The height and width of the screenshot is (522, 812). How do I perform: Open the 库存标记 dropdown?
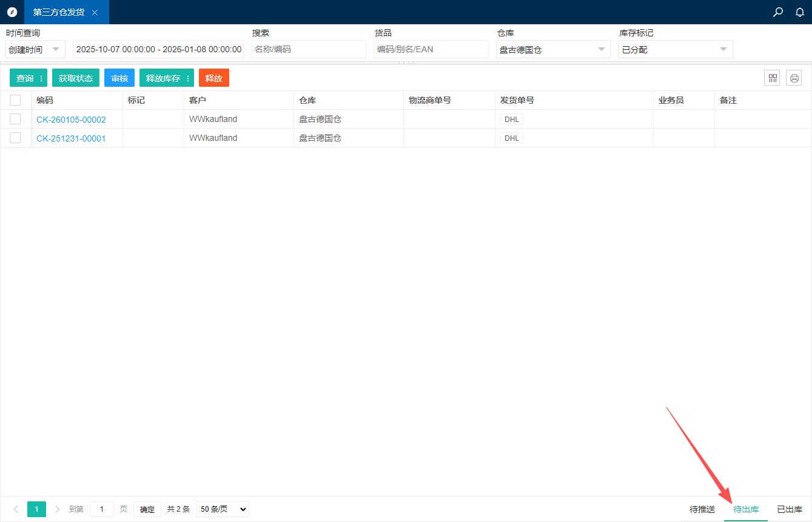pos(675,49)
